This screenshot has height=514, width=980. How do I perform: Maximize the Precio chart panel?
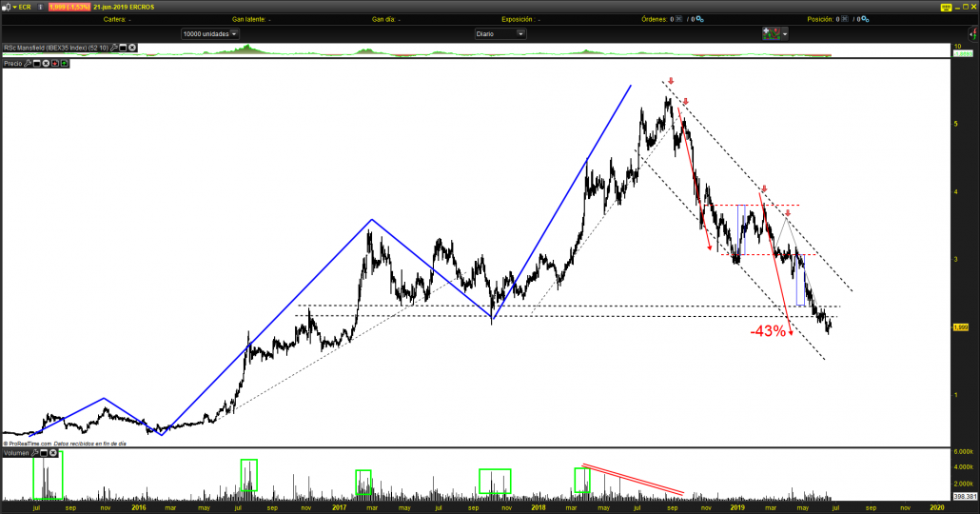pyautogui.click(x=37, y=63)
